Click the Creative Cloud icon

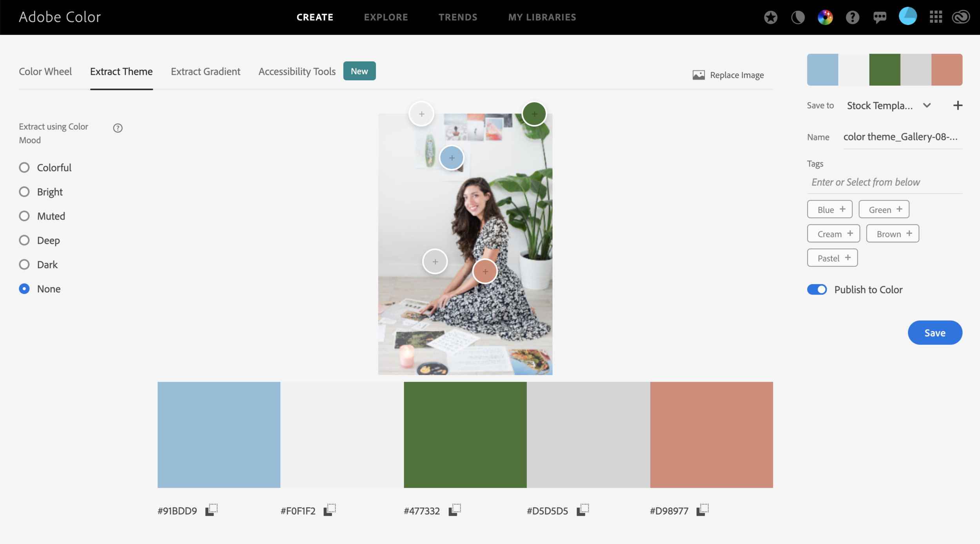coord(961,17)
